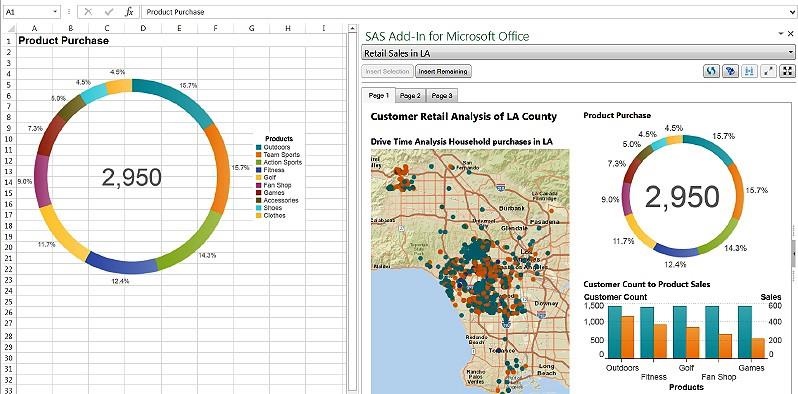Click the Team Sports legend color swatch
The width and height of the screenshot is (798, 394).
pos(259,155)
